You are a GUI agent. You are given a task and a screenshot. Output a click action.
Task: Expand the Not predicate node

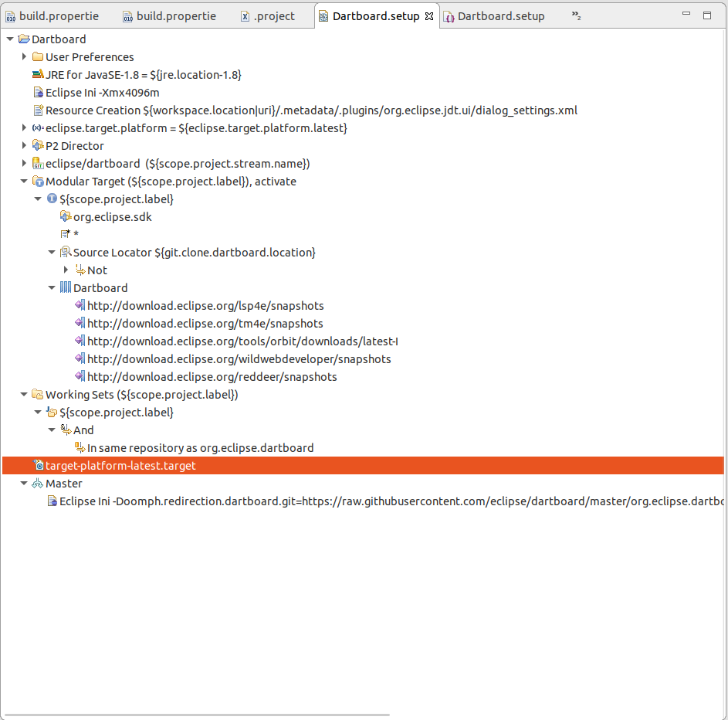coord(66,270)
